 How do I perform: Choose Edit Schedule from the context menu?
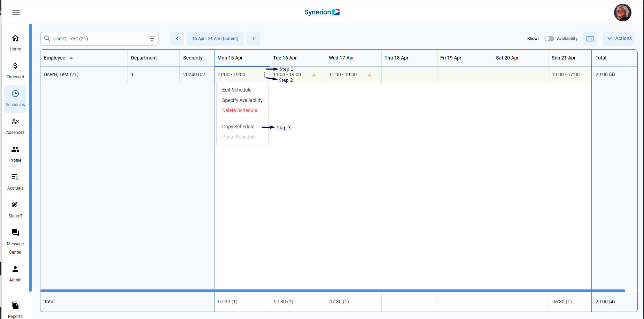pos(242,90)
